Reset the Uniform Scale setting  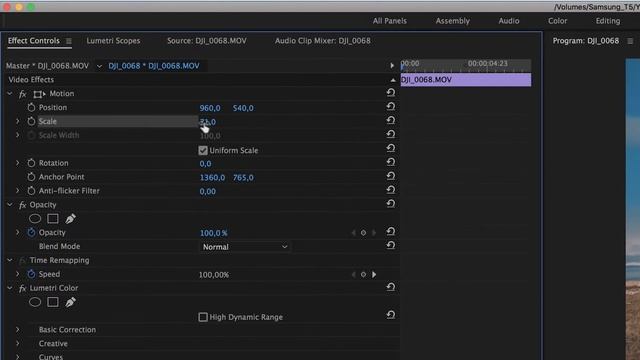391,148
